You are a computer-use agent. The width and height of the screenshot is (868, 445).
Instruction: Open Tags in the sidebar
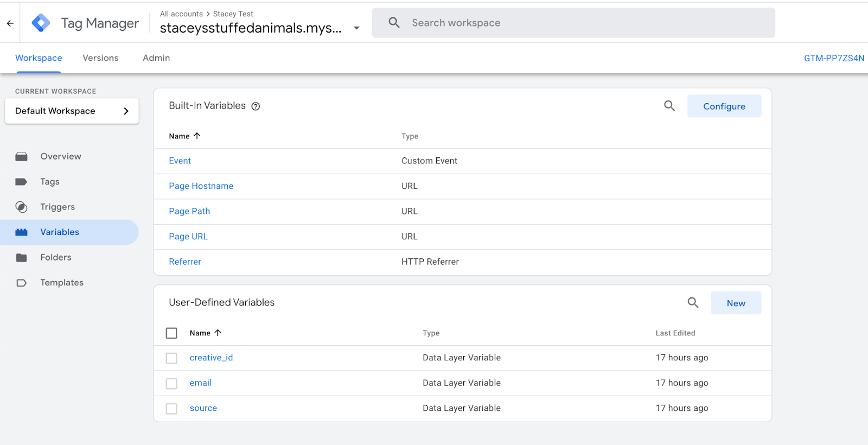point(50,182)
